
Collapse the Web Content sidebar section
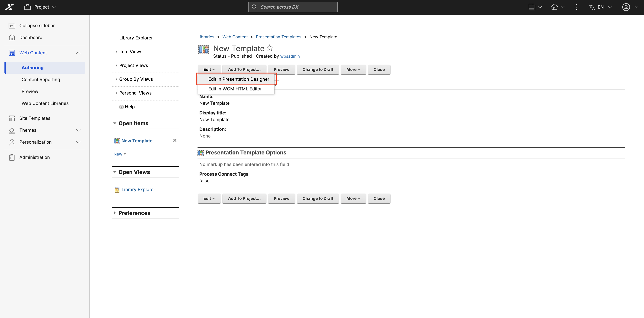[78, 53]
